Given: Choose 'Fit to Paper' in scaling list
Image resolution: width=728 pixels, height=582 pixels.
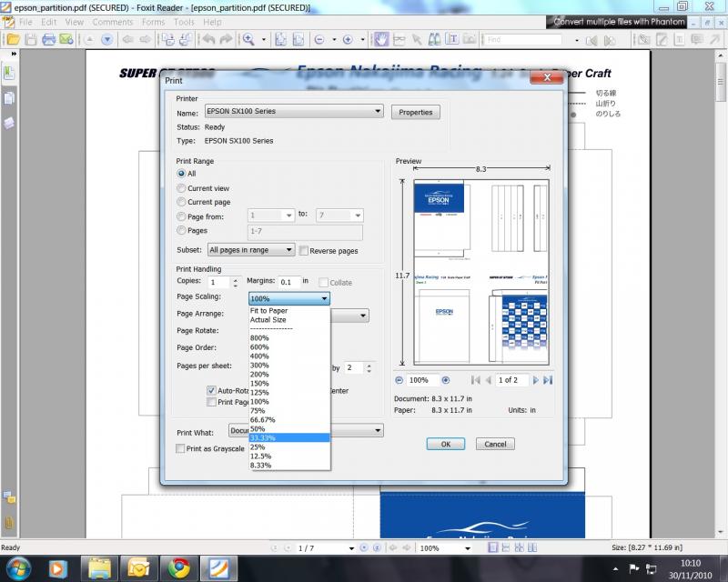Looking at the screenshot, I should tap(268, 310).
